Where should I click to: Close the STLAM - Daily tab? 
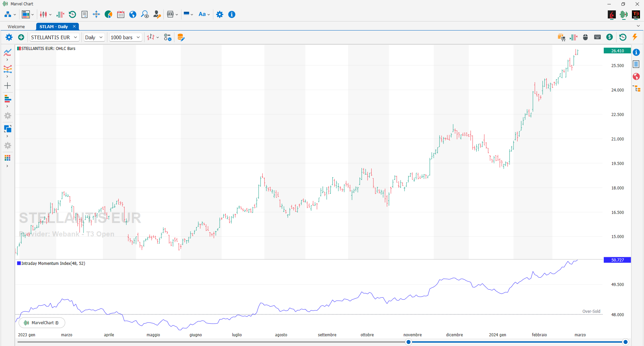[x=74, y=26]
